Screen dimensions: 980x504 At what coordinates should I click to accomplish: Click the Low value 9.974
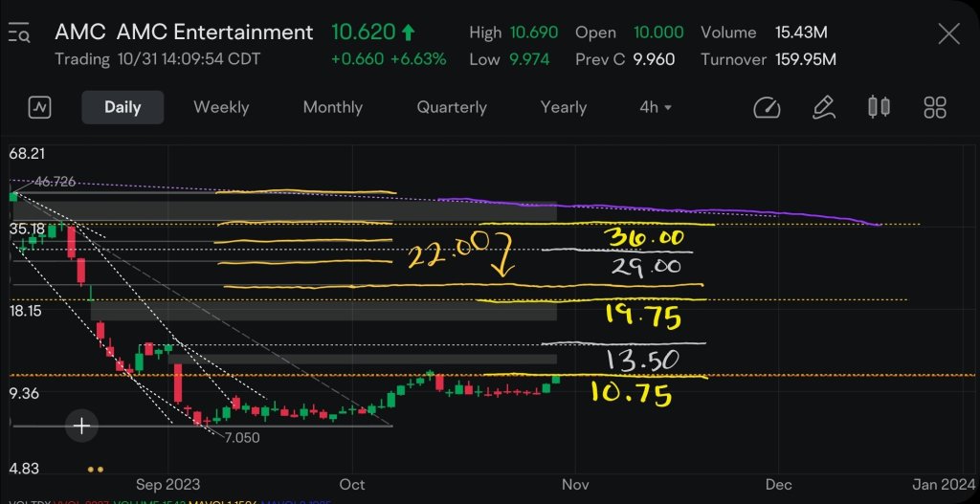[x=529, y=59]
